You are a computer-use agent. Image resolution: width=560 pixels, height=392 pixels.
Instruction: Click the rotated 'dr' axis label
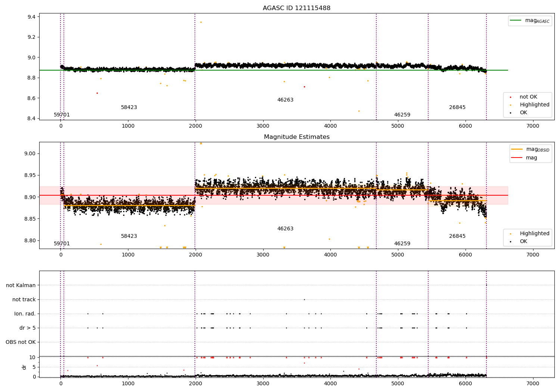(24, 367)
